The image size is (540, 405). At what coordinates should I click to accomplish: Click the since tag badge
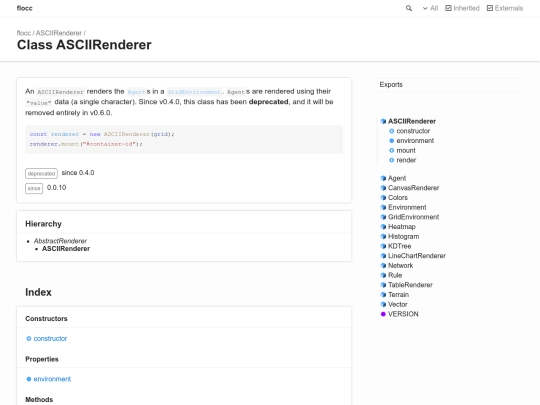click(34, 188)
